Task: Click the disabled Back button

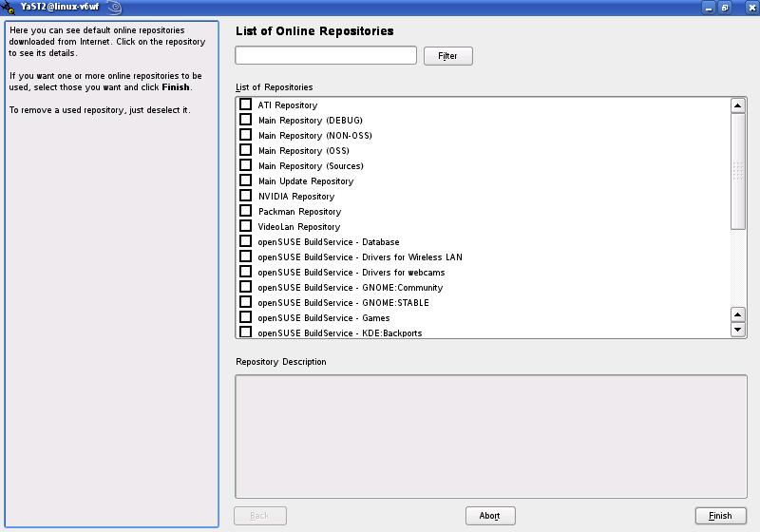Action: pos(259,516)
